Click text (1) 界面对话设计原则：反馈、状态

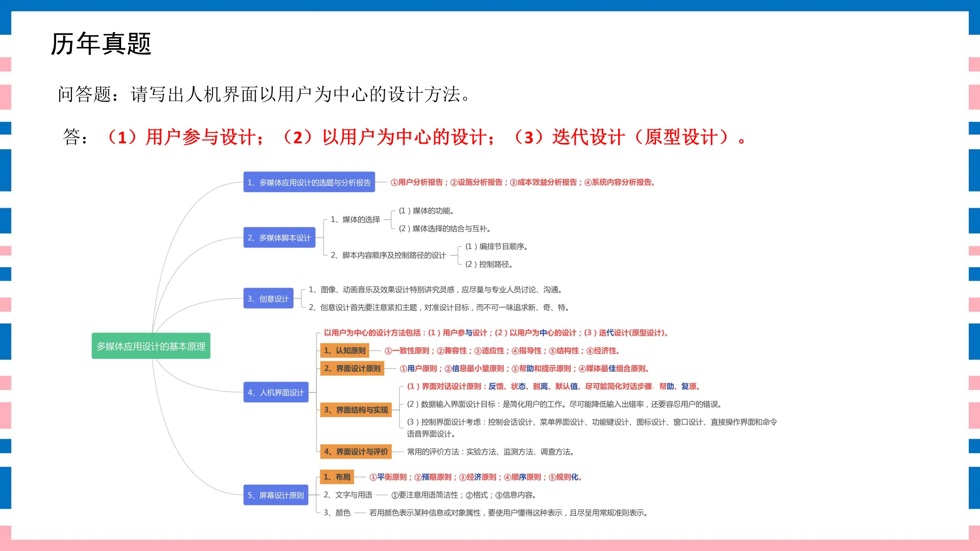(x=554, y=386)
